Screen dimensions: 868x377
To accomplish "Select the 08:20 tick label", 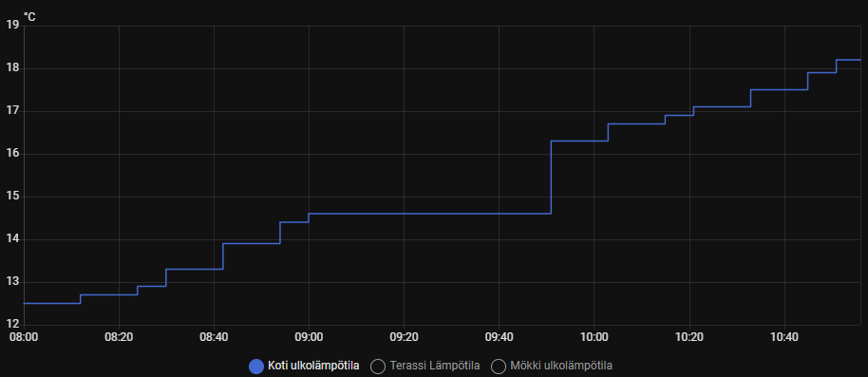I will click(119, 336).
